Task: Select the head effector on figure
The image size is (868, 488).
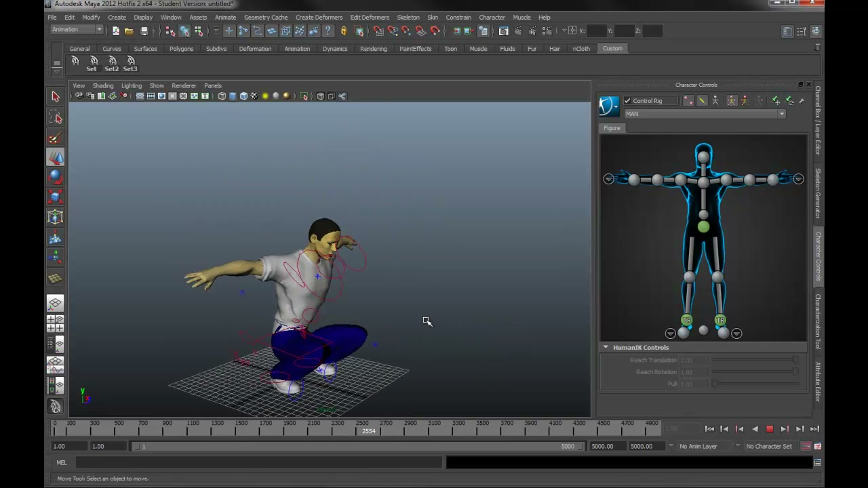Action: [x=703, y=157]
